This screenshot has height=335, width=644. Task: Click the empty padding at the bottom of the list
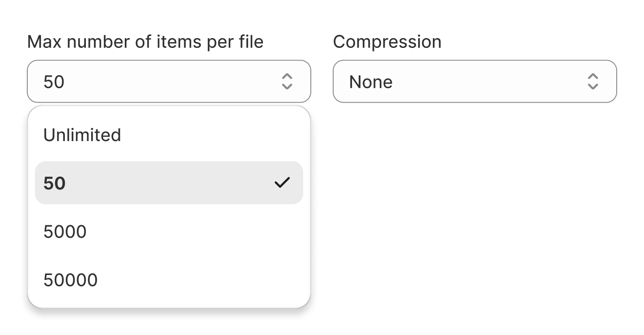[x=169, y=302]
